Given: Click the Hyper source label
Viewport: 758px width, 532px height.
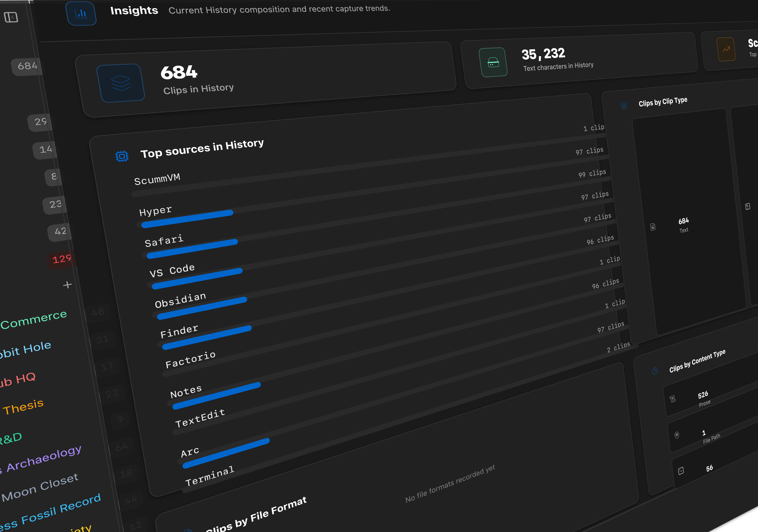Looking at the screenshot, I should pyautogui.click(x=155, y=211).
